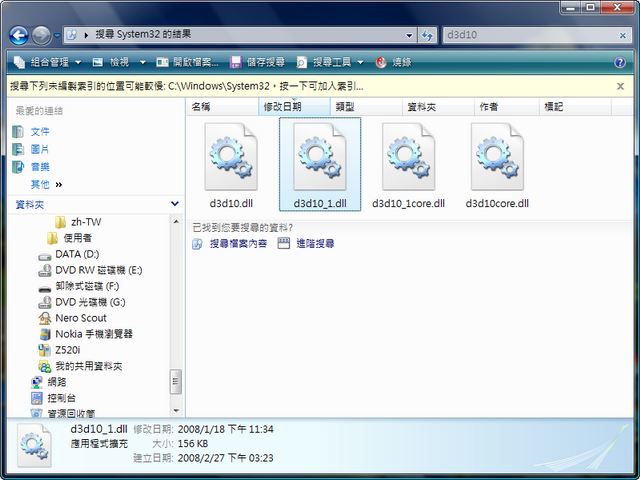Select zh-TW folder in tree
This screenshot has height=480, width=640.
pyautogui.click(x=78, y=222)
